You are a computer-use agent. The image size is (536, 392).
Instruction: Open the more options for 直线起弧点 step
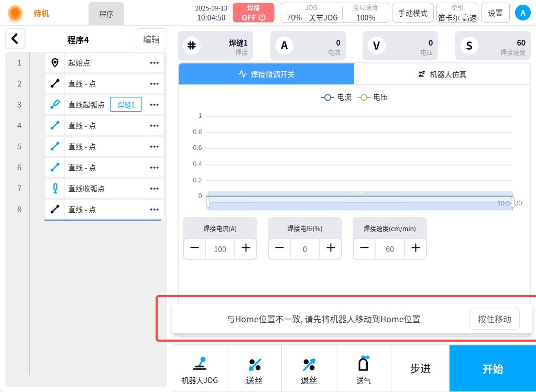click(154, 105)
